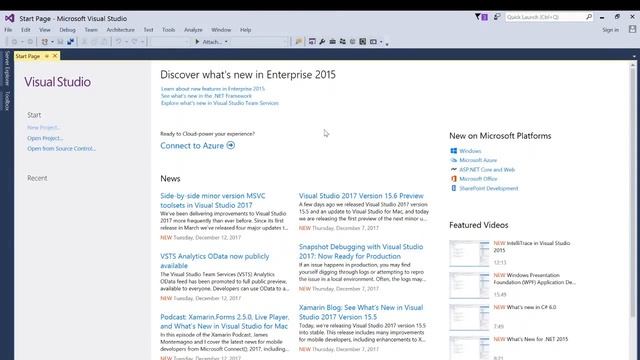This screenshot has height=360, width=640.
Task: Open the Redo history dropdown arrow
Action: (x=142, y=42)
